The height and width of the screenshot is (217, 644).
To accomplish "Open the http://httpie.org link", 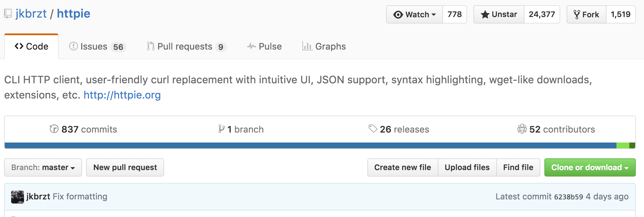I will [x=122, y=95].
